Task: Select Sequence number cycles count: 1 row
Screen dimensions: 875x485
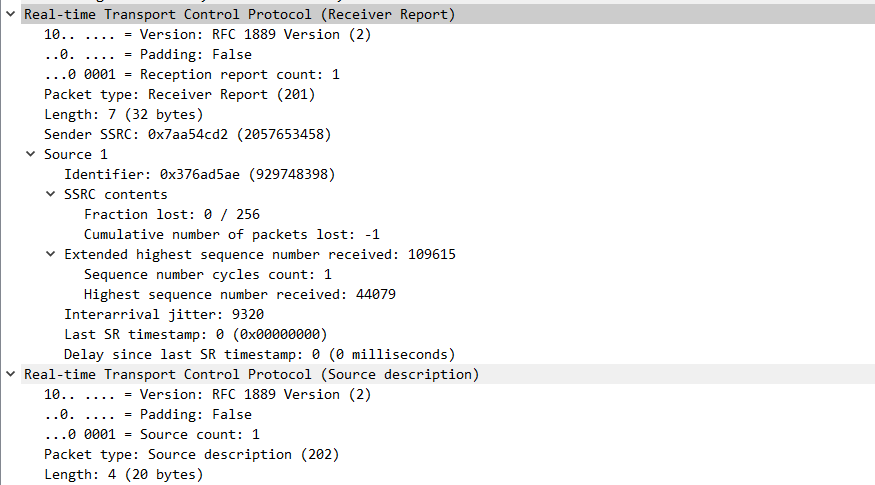Action: tap(208, 274)
